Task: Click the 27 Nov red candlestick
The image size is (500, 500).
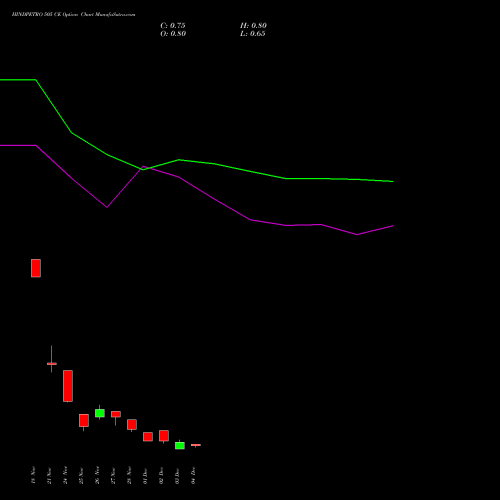Action: tap(116, 414)
